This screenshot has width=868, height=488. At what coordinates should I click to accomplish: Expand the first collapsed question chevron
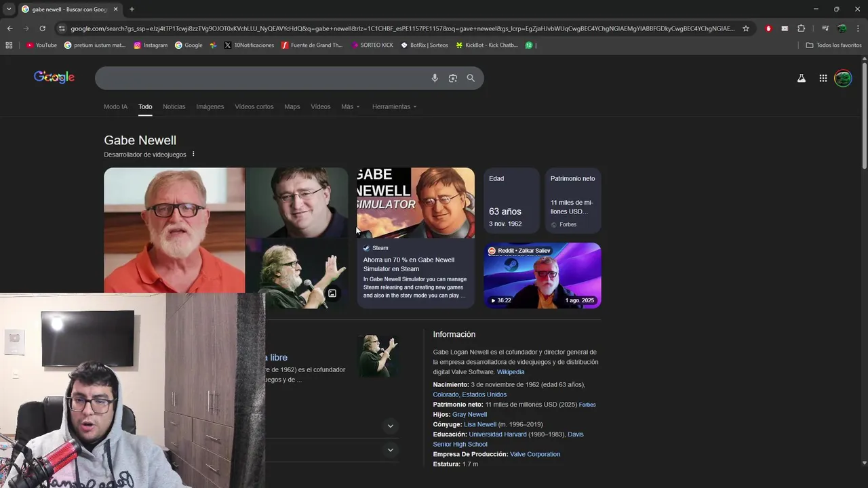390,426
